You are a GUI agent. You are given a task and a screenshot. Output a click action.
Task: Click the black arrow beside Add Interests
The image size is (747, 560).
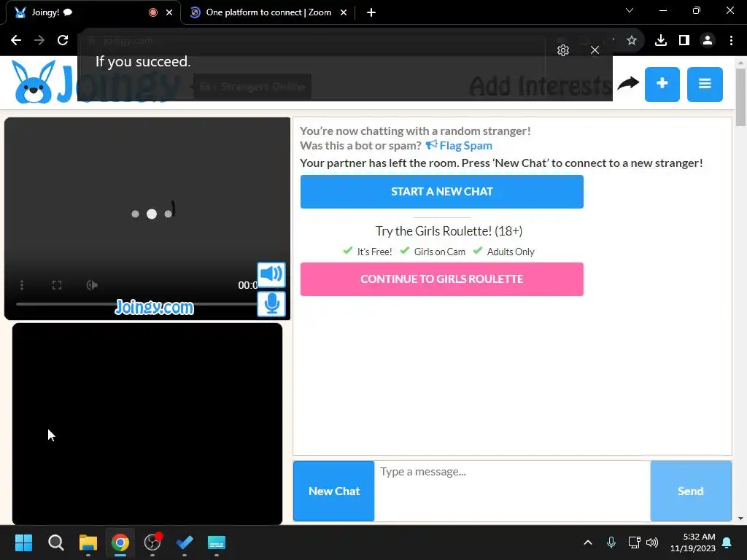pos(628,83)
